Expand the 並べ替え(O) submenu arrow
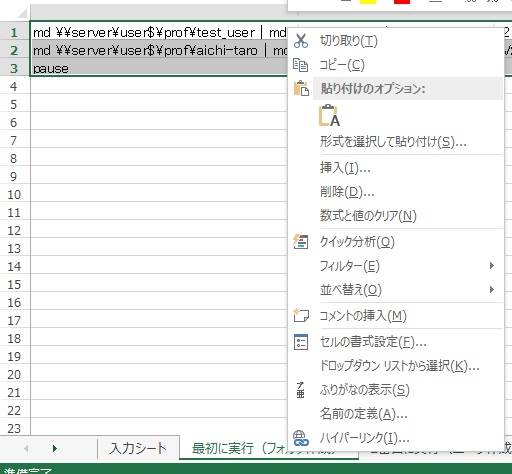This screenshot has height=474, width=512. click(492, 289)
